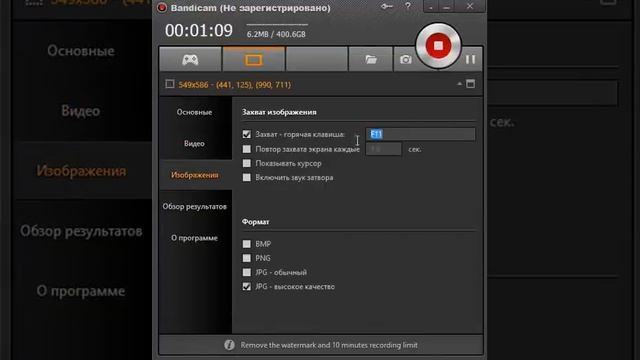The height and width of the screenshot is (360, 640).
Task: Click the hotkey field containing F11
Action: [x=420, y=134]
